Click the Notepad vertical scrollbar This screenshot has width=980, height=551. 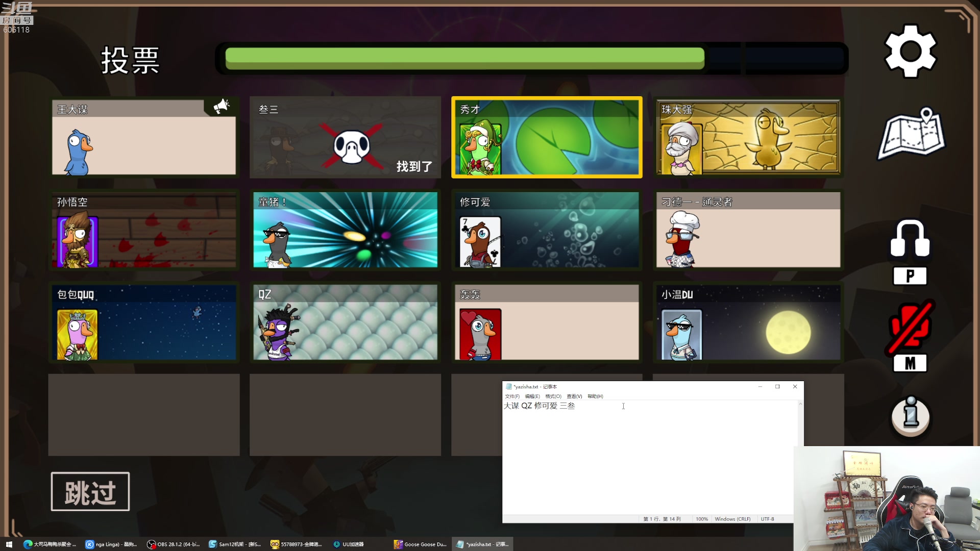point(800,423)
